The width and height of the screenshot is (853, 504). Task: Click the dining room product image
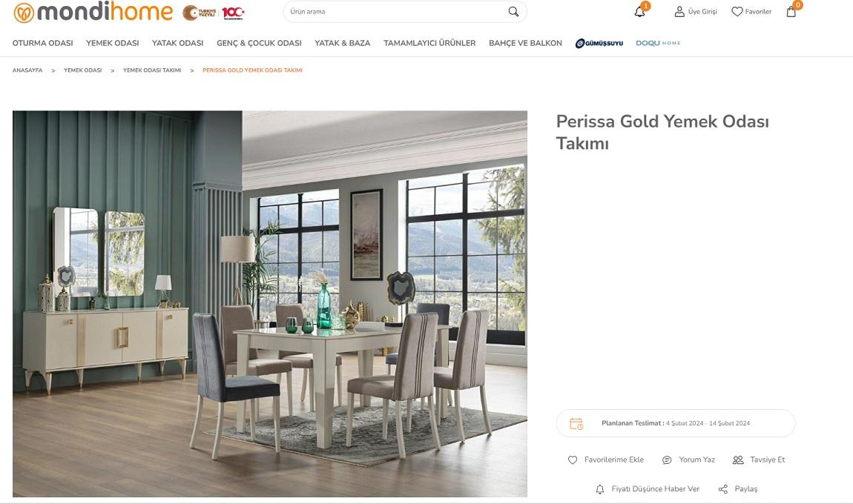270,304
